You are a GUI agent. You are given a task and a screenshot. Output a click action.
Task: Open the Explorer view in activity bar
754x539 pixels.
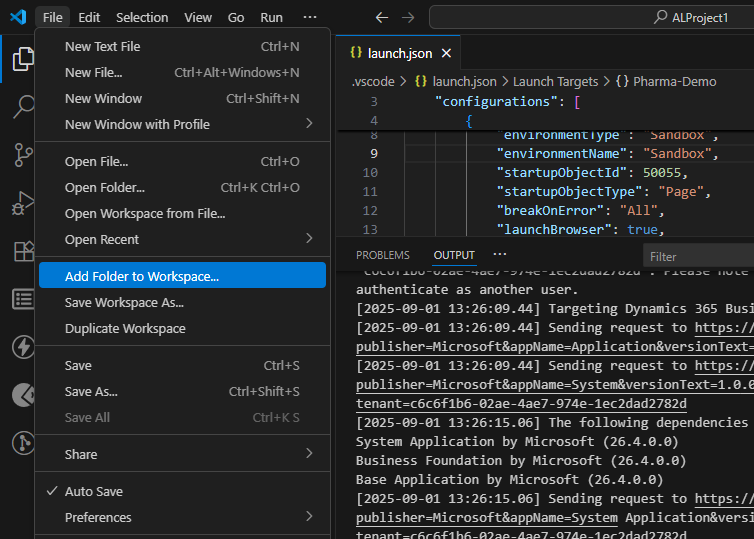coord(22,59)
